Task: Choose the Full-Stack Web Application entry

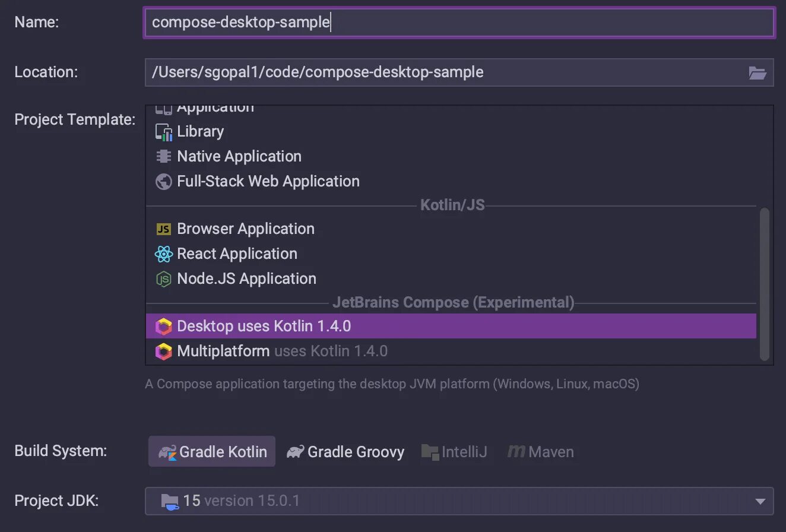Action: [268, 182]
